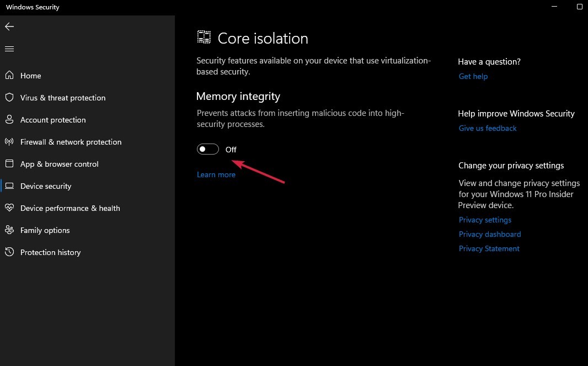Image resolution: width=588 pixels, height=366 pixels.
Task: Click the Device performance heart icon
Action: coord(9,208)
